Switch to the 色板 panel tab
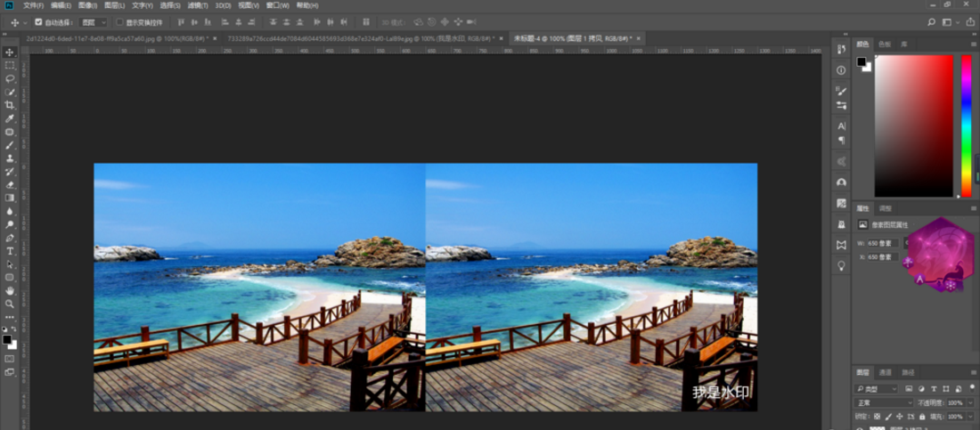The width and height of the screenshot is (980, 430). point(884,44)
